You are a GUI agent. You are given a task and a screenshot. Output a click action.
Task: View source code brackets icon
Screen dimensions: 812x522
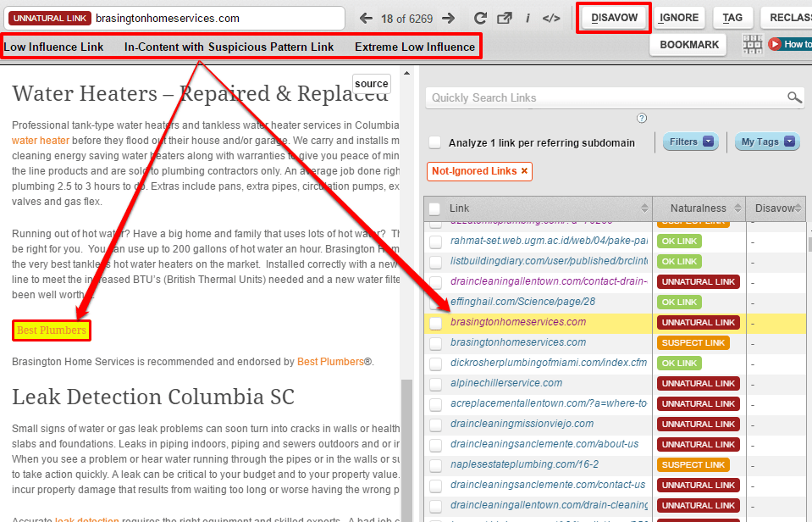(551, 19)
